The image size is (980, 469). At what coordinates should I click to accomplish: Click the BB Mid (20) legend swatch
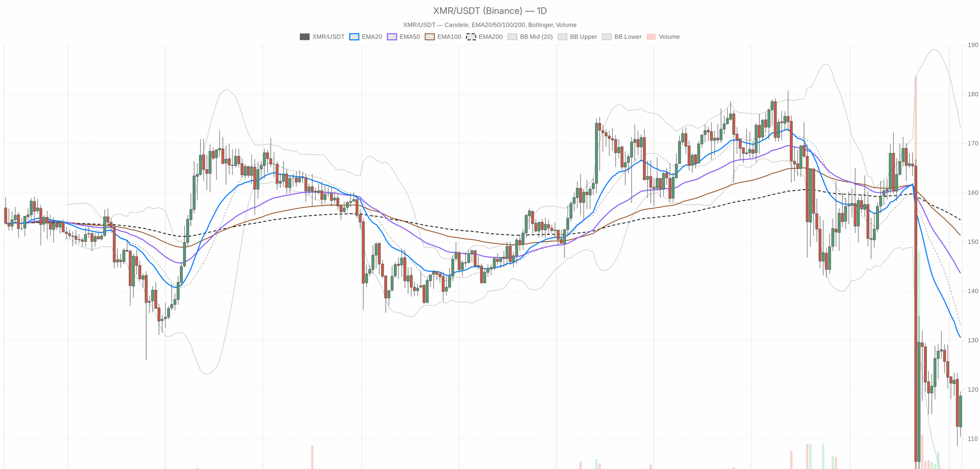coord(512,36)
